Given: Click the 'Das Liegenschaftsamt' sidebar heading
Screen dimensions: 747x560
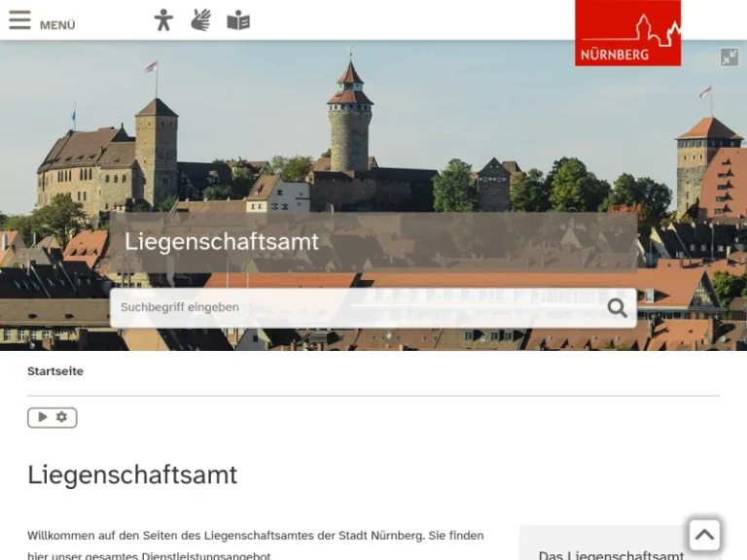Looking at the screenshot, I should (x=611, y=554).
